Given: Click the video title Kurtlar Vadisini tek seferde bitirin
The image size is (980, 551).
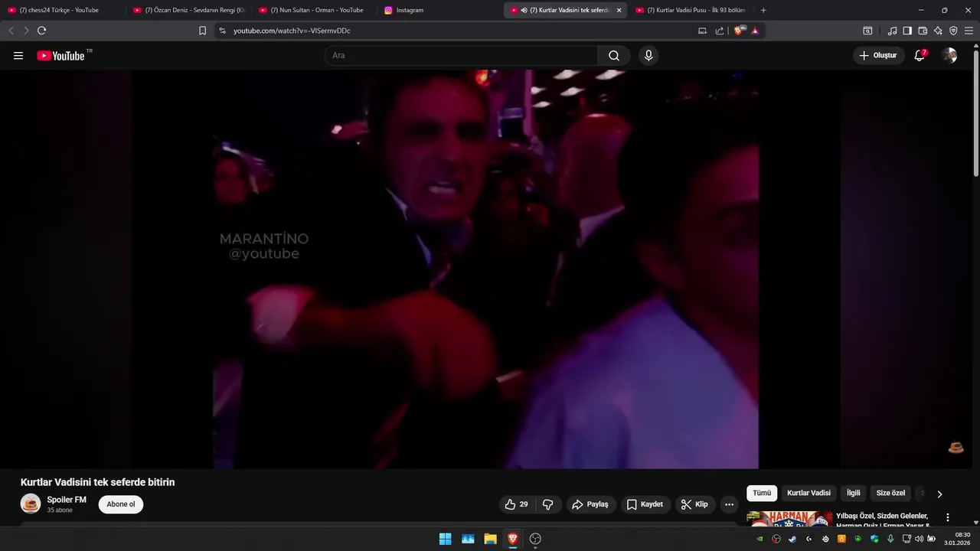Looking at the screenshot, I should click(97, 482).
